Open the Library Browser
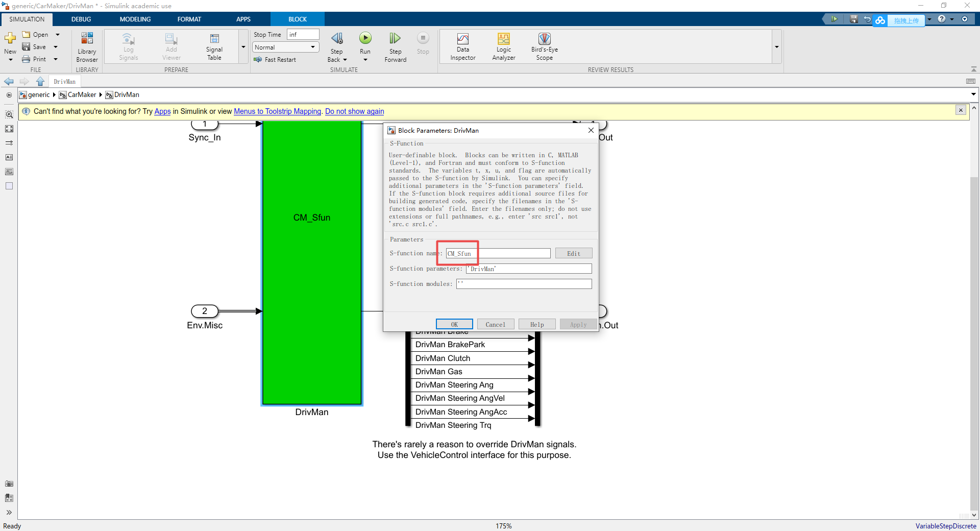Viewport: 980px width, 531px height. tap(87, 47)
